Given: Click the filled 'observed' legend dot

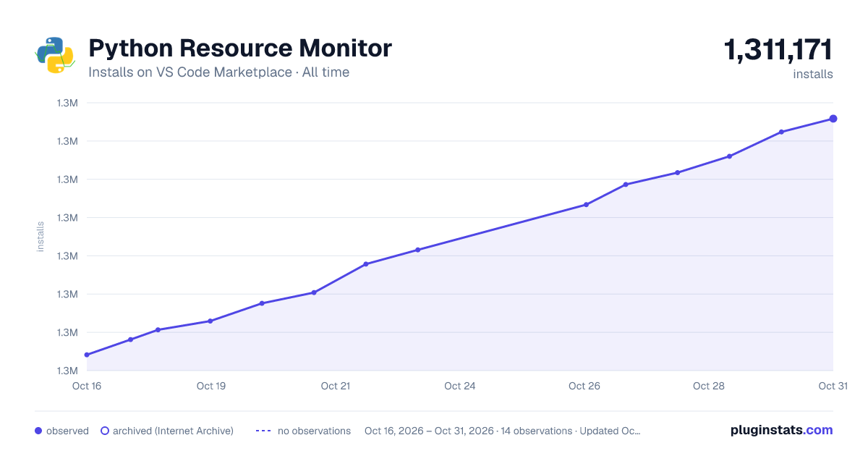Looking at the screenshot, I should 38,431.
